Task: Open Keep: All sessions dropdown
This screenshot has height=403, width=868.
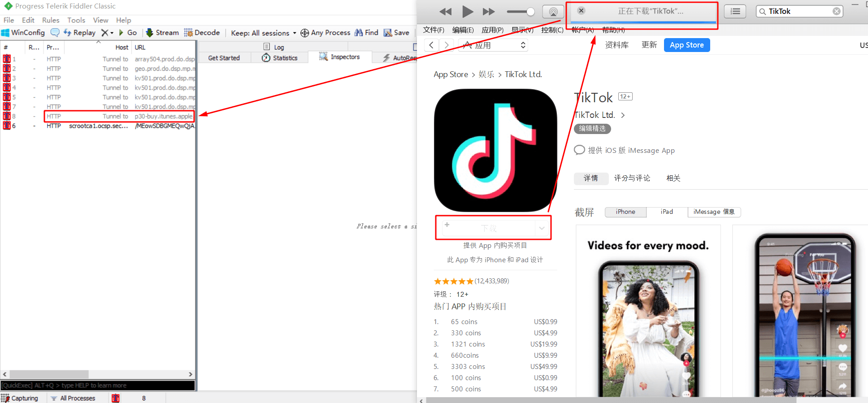Action: tap(264, 33)
